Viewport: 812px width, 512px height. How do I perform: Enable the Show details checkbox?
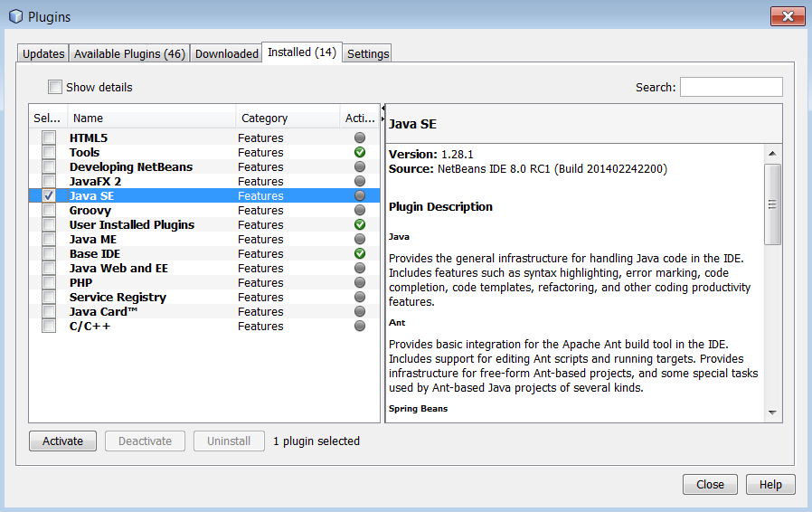click(x=55, y=88)
